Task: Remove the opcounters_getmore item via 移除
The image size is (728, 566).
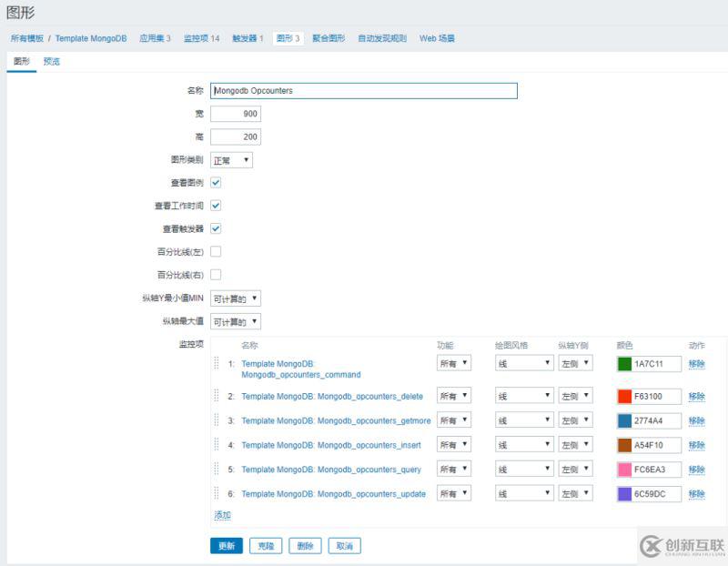Action: 697,420
